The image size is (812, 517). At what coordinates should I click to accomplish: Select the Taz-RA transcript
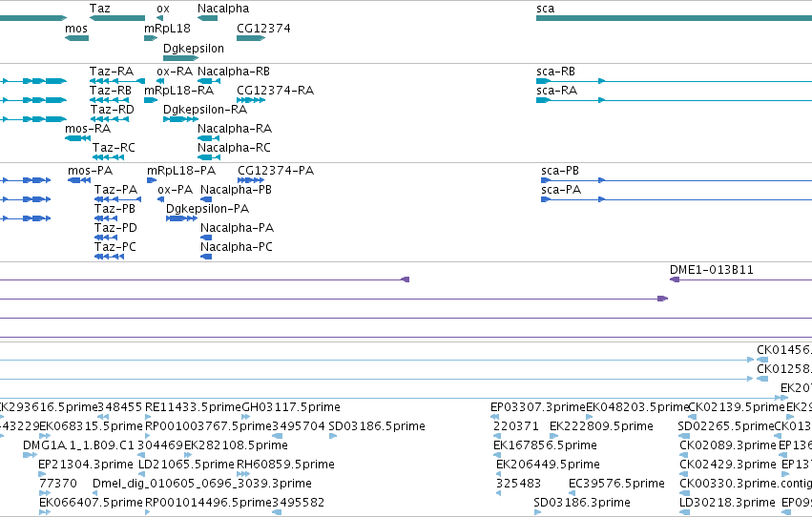[x=117, y=81]
